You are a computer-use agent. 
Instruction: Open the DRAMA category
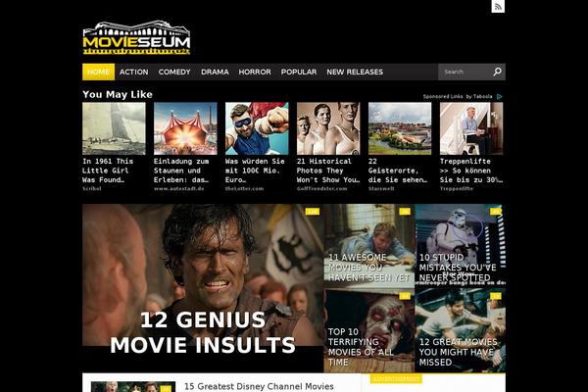(x=215, y=72)
